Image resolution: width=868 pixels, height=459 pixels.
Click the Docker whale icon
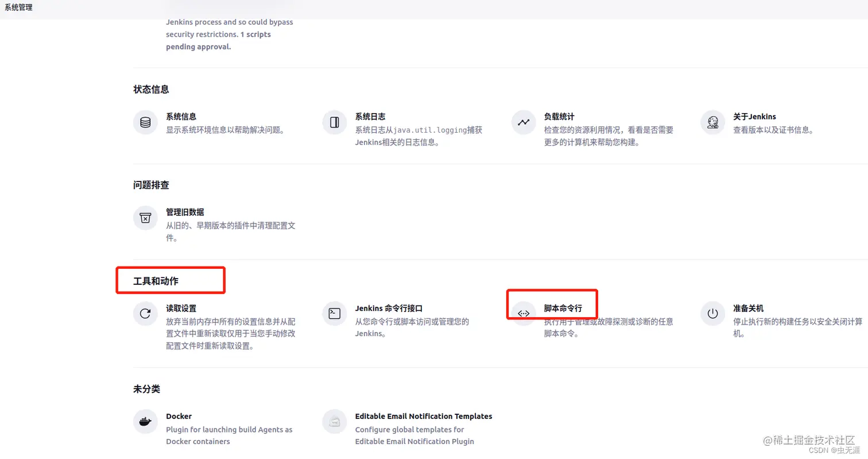tap(145, 421)
